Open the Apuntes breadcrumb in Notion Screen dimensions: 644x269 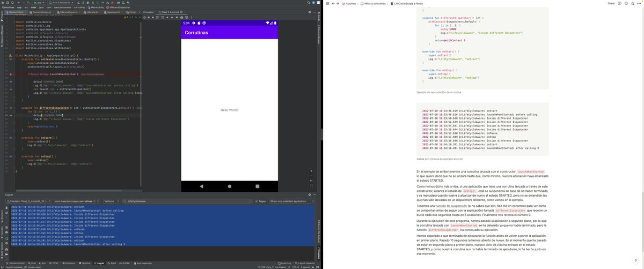coord(349,3)
